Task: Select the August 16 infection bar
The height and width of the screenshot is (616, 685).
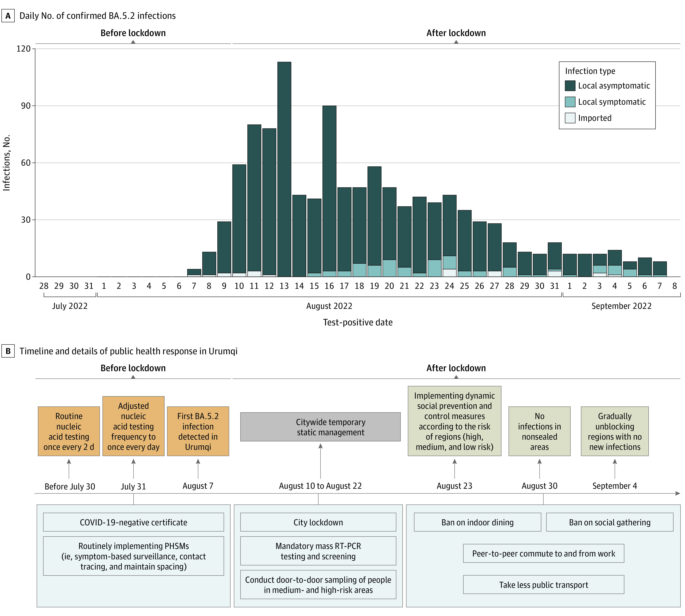Action: click(329, 191)
